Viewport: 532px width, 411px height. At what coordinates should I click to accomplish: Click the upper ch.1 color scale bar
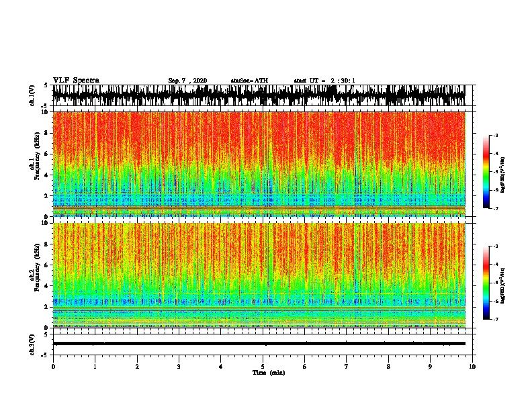point(486,172)
